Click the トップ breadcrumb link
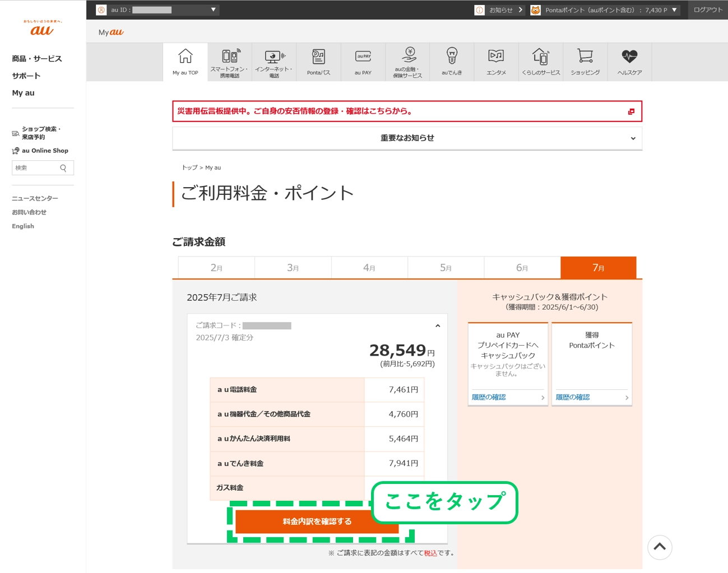728x573 pixels. pos(189,167)
